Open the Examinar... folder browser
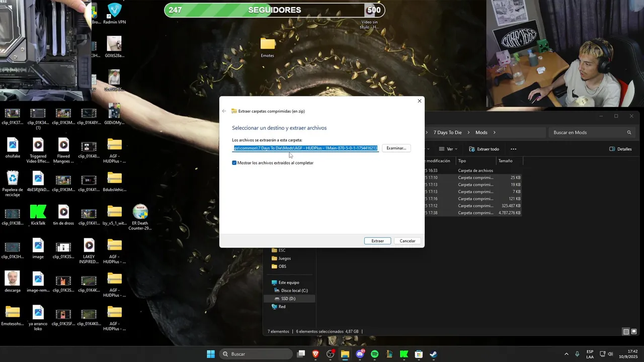 [396, 148]
